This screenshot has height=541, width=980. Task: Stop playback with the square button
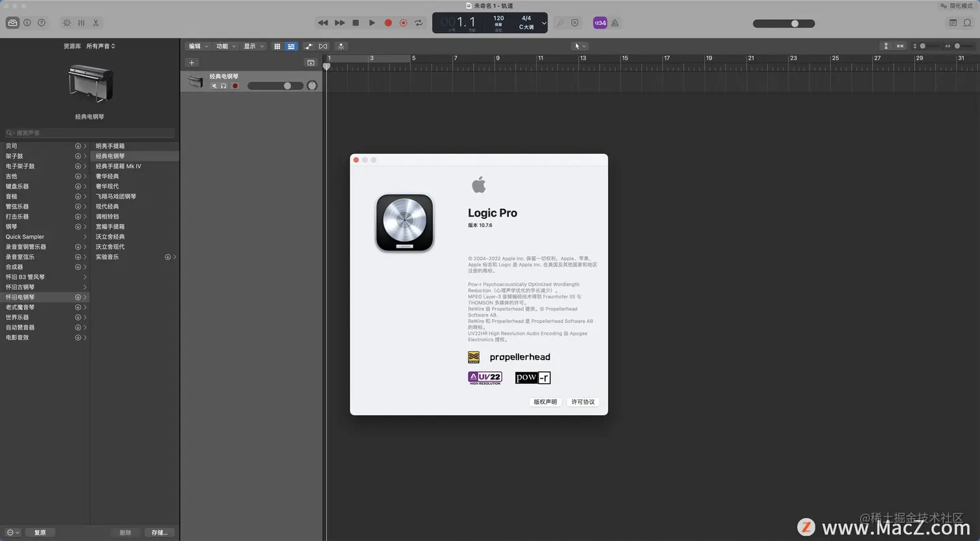pos(355,23)
